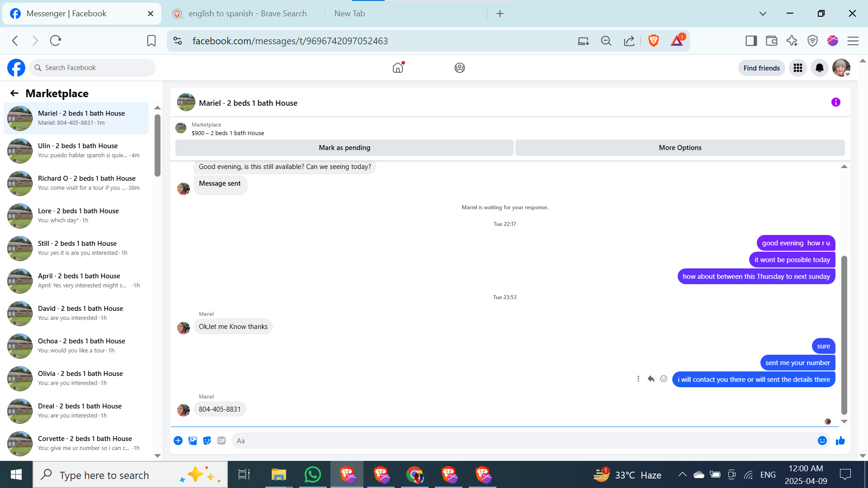This screenshot has height=488, width=868.
Task: Open the GIF picker in composer
Action: 221,441
